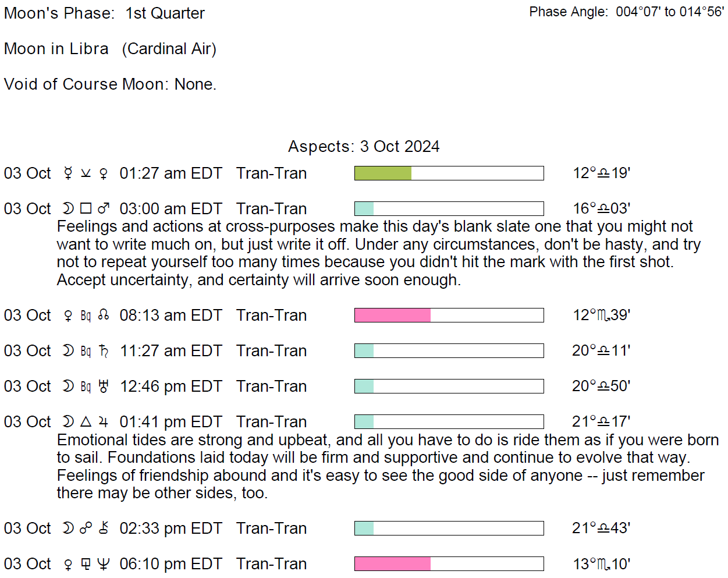Image resolution: width=728 pixels, height=578 pixels.
Task: Click the Chiron glyph at 02:33 pm
Action: pos(104,529)
